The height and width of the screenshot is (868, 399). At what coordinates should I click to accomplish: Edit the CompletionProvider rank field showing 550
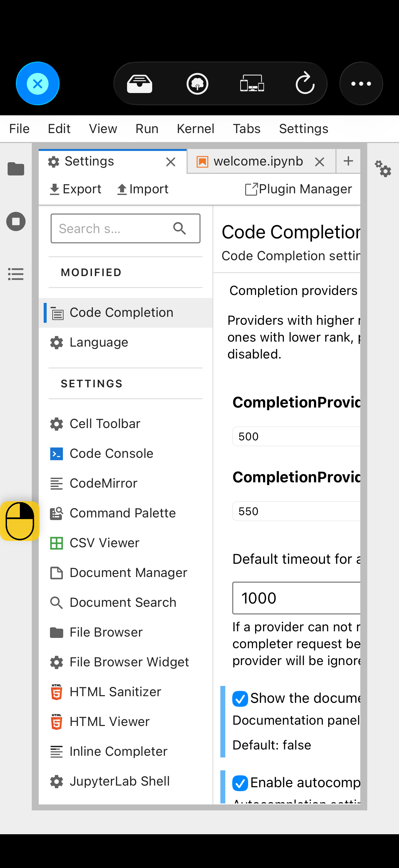click(296, 511)
